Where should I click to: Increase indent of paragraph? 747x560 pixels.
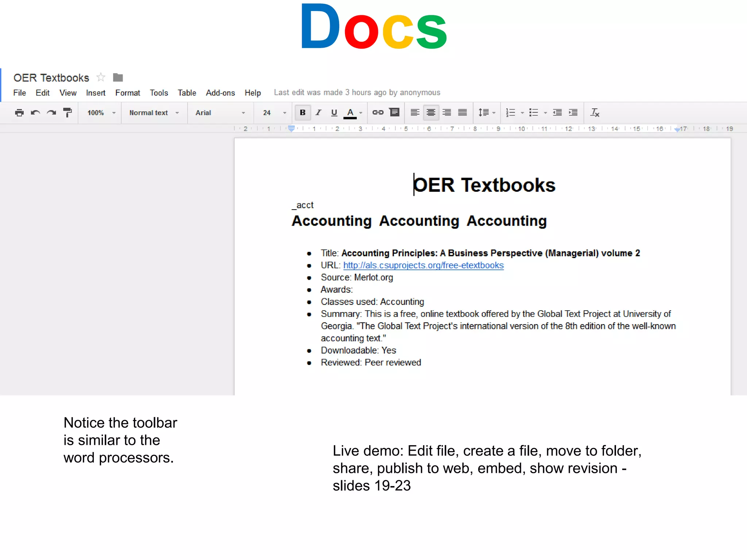(573, 113)
